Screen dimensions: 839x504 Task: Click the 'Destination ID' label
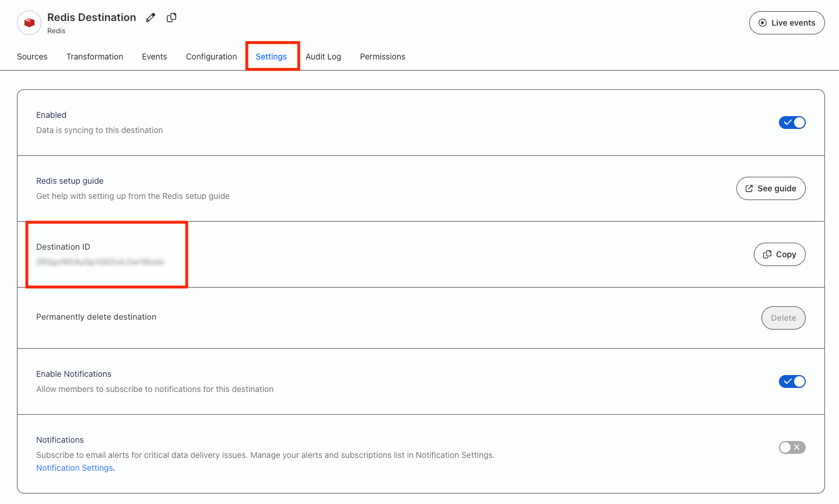click(x=63, y=247)
